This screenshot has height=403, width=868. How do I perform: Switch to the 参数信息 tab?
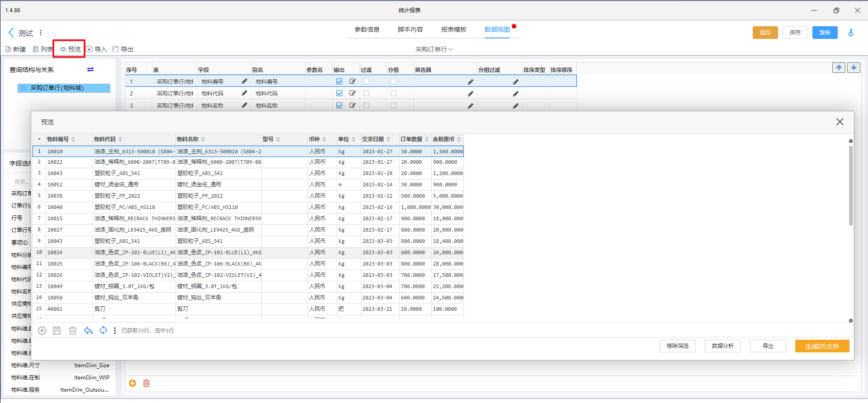tap(367, 29)
